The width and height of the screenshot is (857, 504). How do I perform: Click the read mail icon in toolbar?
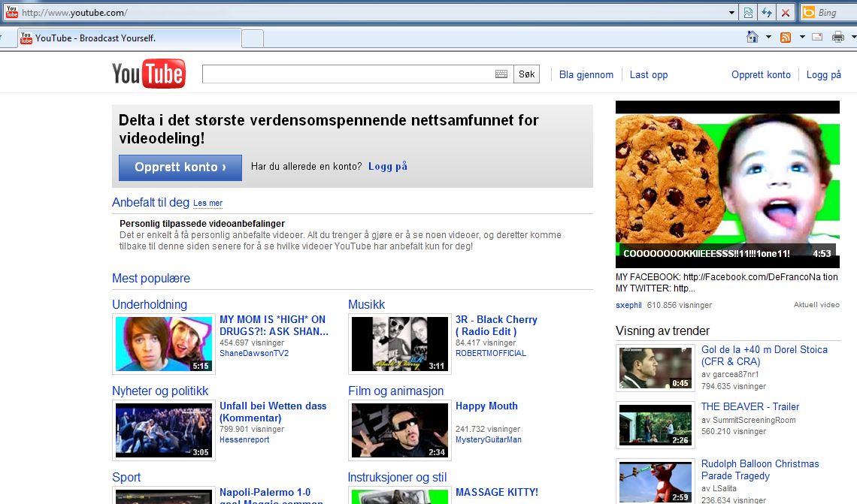(817, 37)
